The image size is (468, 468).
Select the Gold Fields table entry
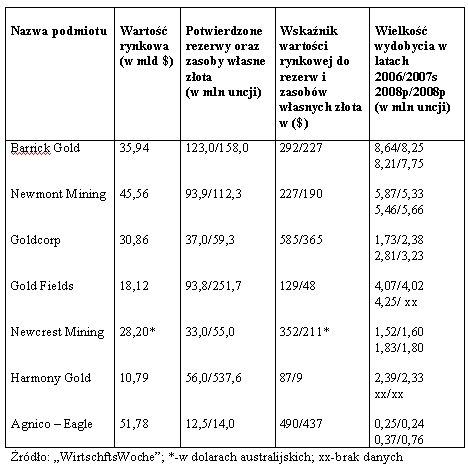coord(42,286)
